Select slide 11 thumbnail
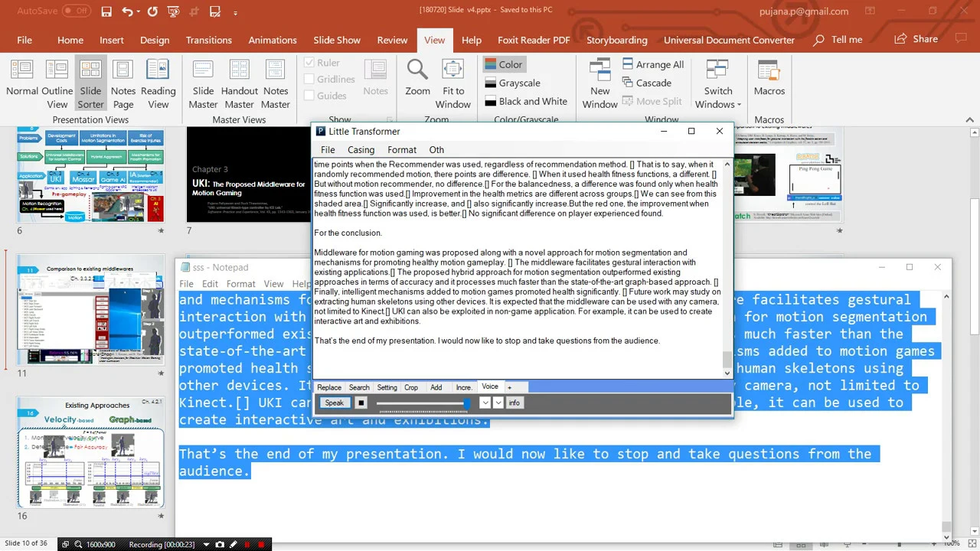980x551 pixels. click(90, 311)
